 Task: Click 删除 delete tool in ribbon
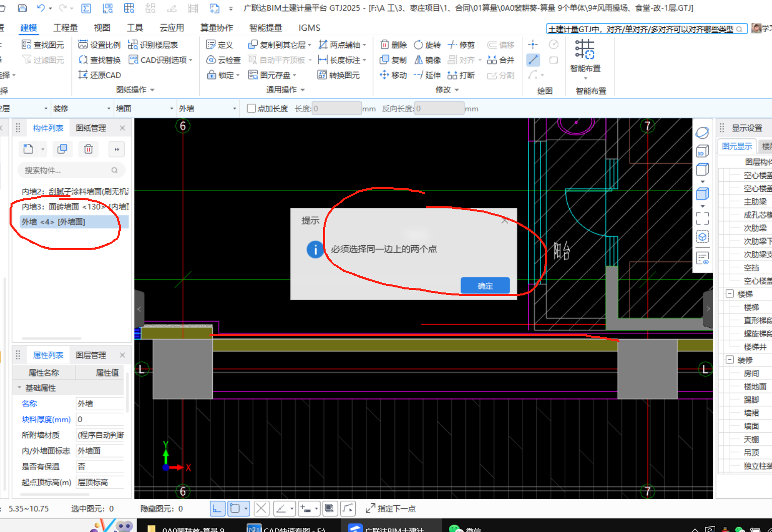point(394,45)
